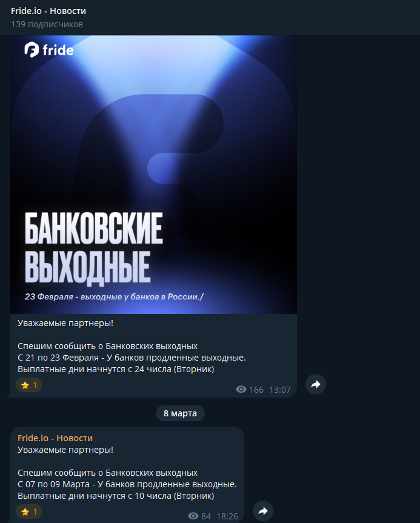Viewport: 420px width, 523px height.
Task: Click the 13:07 timestamp of the first post
Action: coord(280,390)
